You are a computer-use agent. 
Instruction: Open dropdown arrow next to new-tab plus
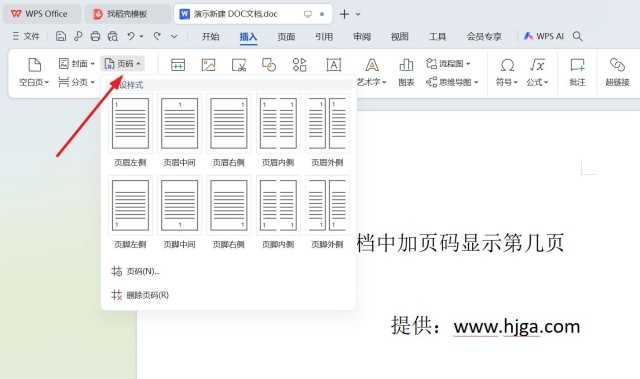point(358,14)
